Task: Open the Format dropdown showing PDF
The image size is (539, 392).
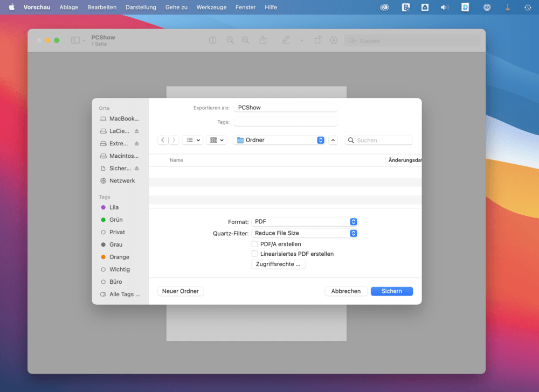Action: [305, 222]
